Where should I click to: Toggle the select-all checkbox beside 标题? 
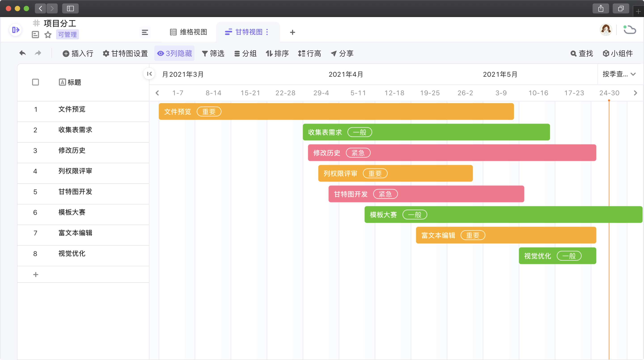[36, 82]
